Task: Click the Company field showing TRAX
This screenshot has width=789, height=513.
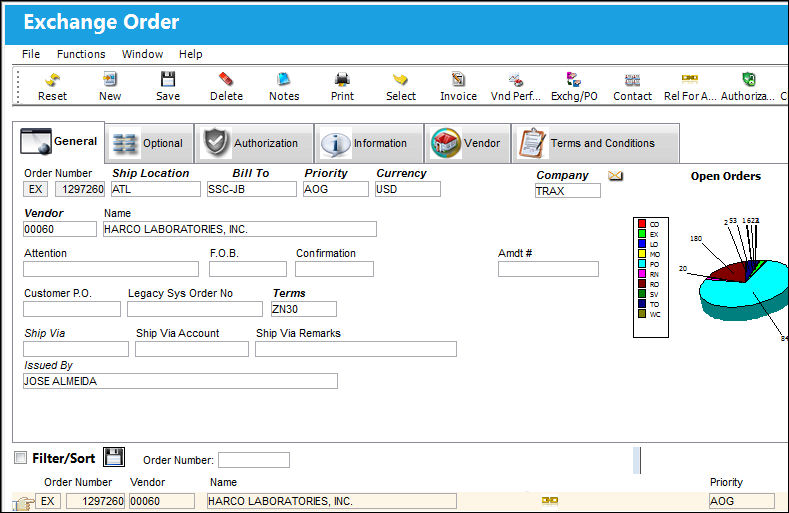Action: [x=568, y=191]
